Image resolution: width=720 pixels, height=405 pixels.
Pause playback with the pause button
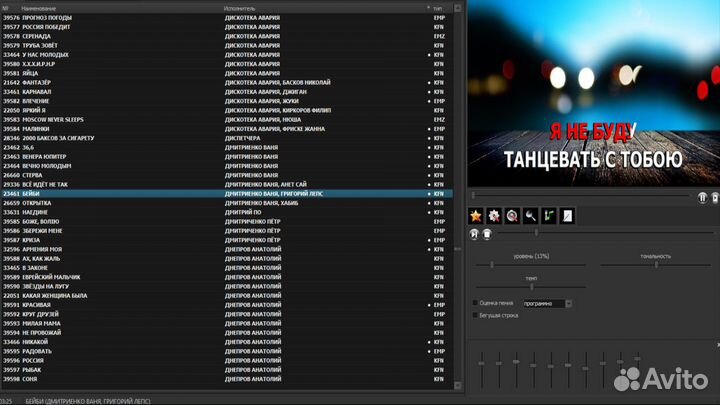(702, 199)
